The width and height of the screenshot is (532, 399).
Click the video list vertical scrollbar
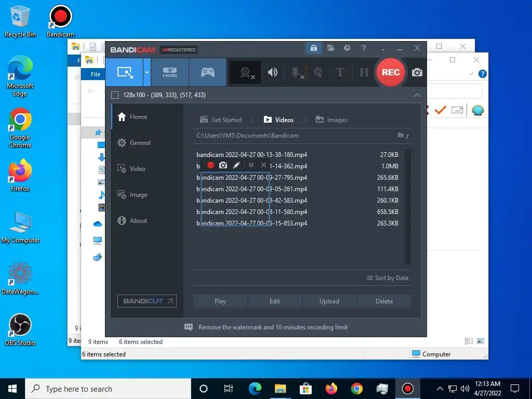[x=408, y=207]
